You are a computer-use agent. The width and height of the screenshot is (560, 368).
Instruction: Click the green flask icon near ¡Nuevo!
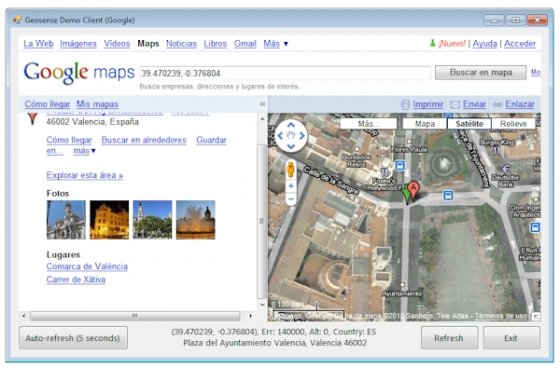point(432,43)
